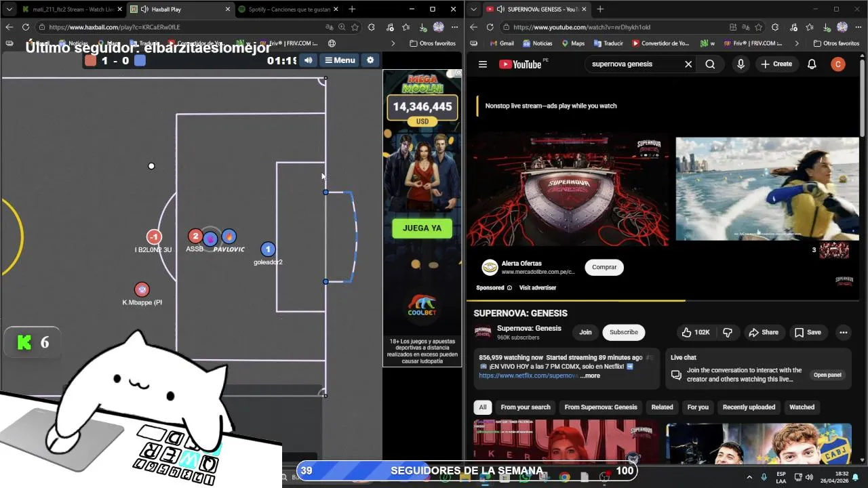Open new tab in YouTube window
868x488 pixels.
click(600, 9)
